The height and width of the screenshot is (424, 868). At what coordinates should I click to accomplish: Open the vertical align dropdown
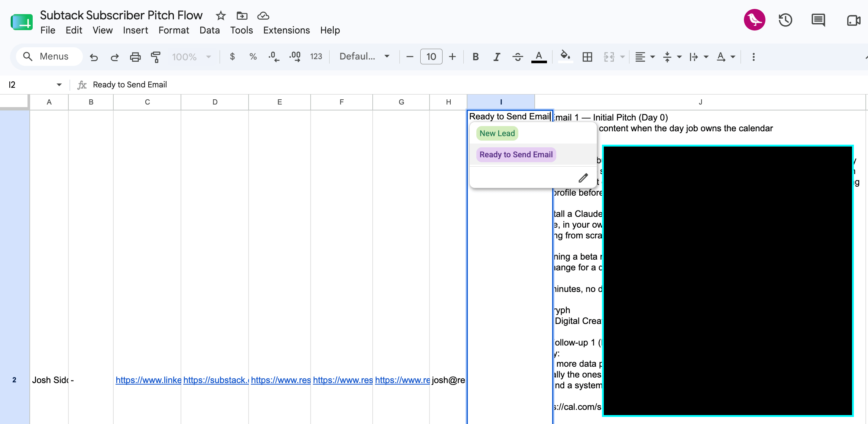(x=672, y=57)
